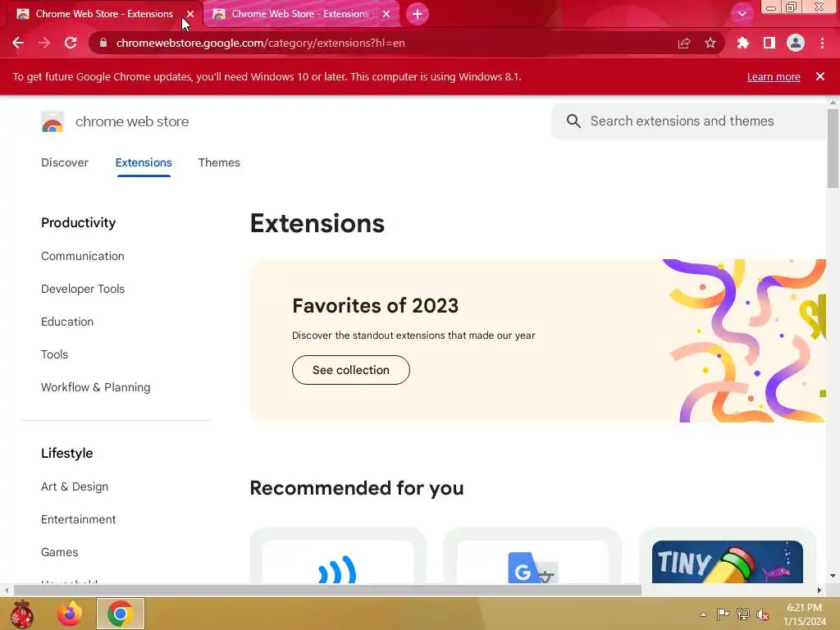
Task: Browse the Education category
Action: click(67, 322)
